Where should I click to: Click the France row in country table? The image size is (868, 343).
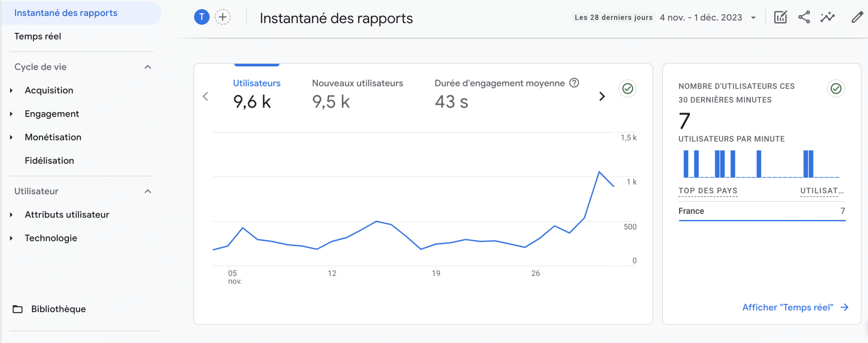pos(762,211)
